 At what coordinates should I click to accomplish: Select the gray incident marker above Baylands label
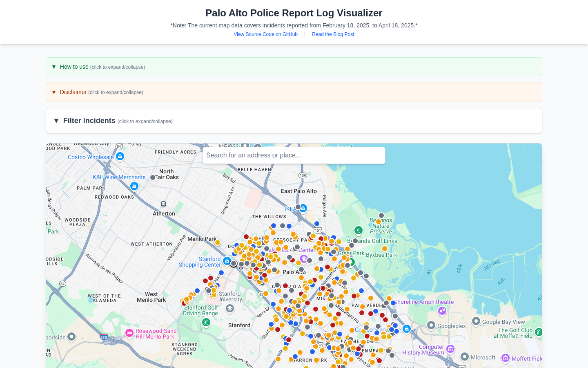click(381, 215)
